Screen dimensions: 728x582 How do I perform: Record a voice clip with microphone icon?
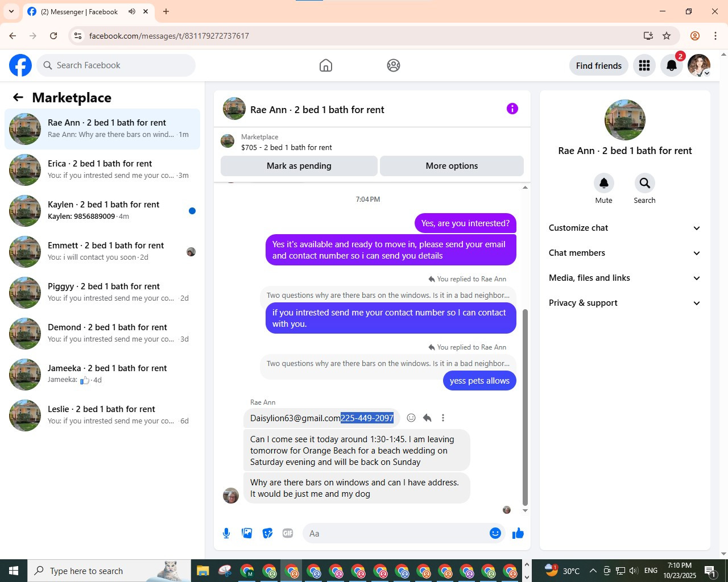point(226,533)
